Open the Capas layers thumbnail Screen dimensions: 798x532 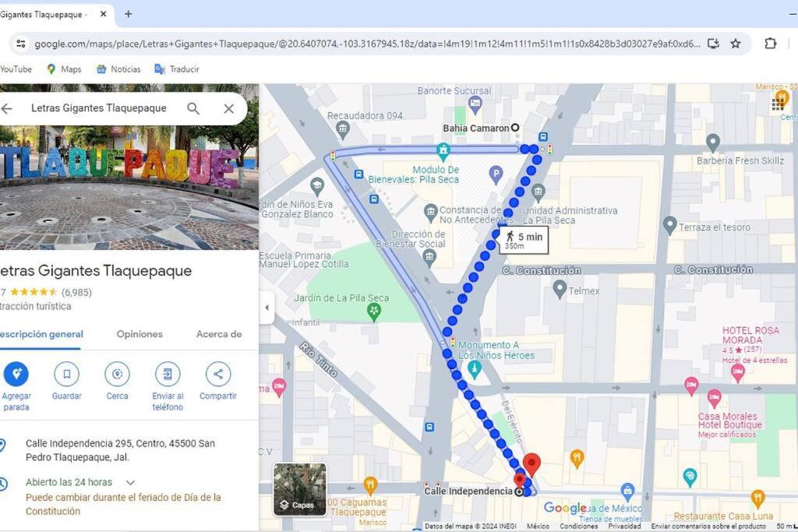pos(300,488)
